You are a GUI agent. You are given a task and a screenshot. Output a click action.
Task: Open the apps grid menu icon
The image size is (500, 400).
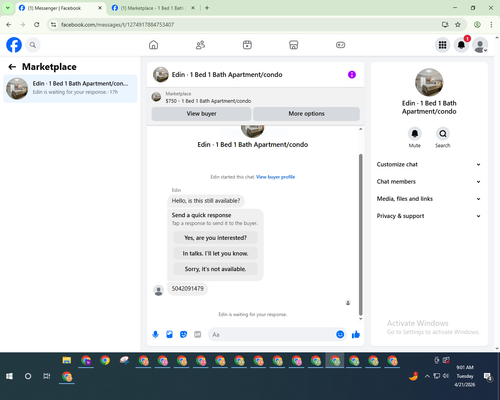pos(442,45)
